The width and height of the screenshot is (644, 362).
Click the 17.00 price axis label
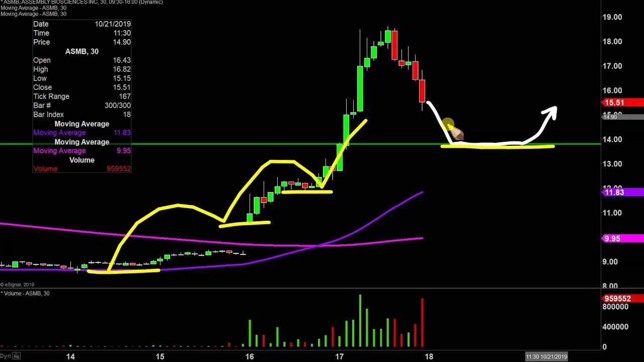pos(612,66)
